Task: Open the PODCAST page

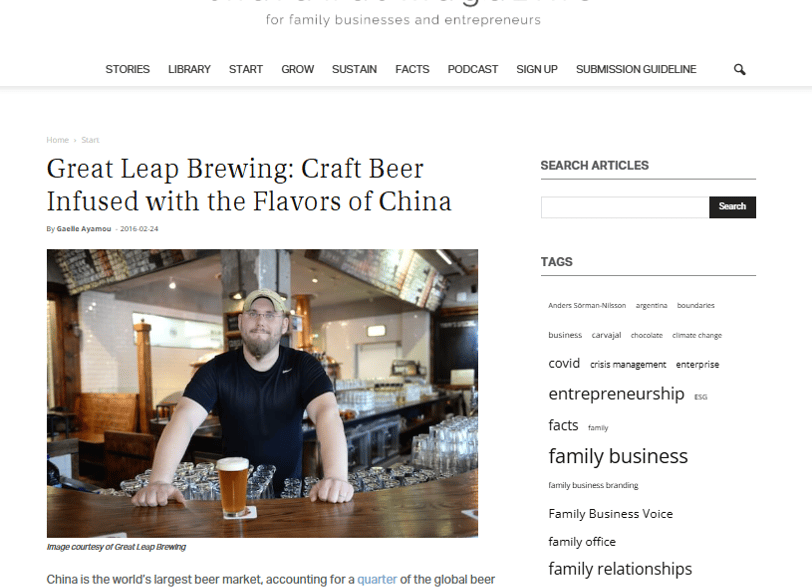Action: pyautogui.click(x=473, y=69)
